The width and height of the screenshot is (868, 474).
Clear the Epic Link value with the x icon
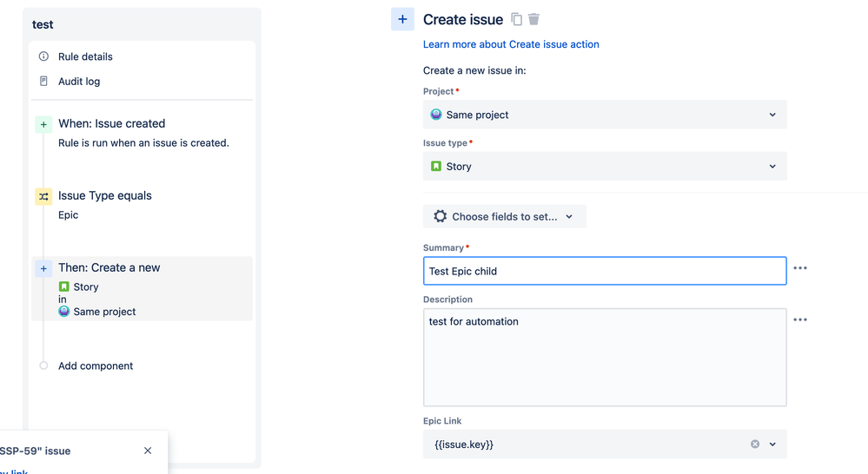click(755, 444)
